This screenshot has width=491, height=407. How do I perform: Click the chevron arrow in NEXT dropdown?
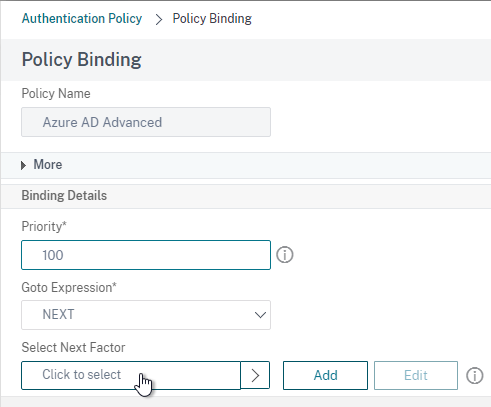point(260,315)
